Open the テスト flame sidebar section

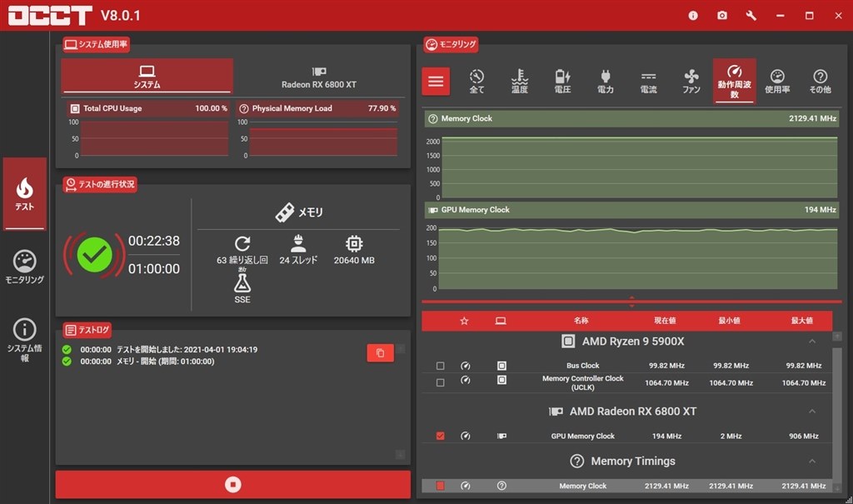pos(24,194)
